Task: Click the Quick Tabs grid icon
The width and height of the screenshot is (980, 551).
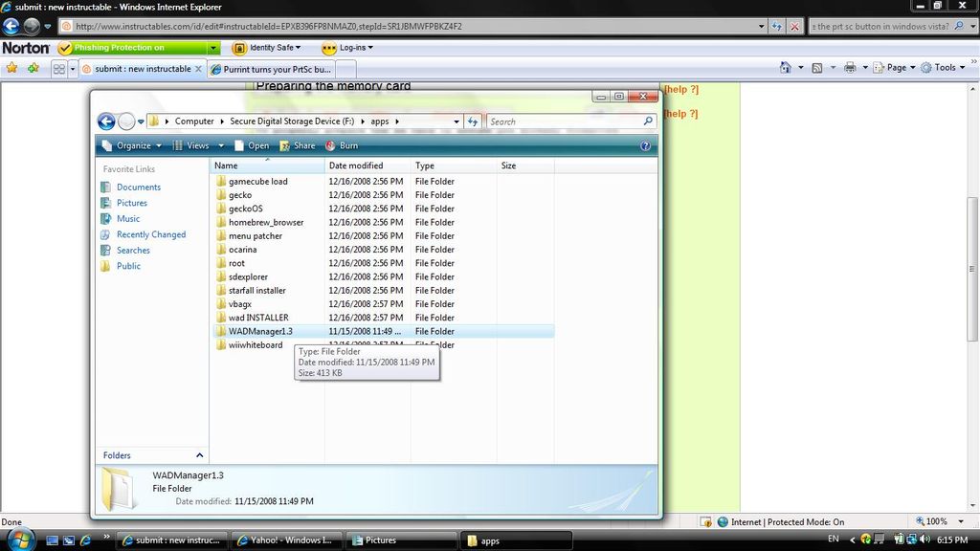Action: (58, 69)
